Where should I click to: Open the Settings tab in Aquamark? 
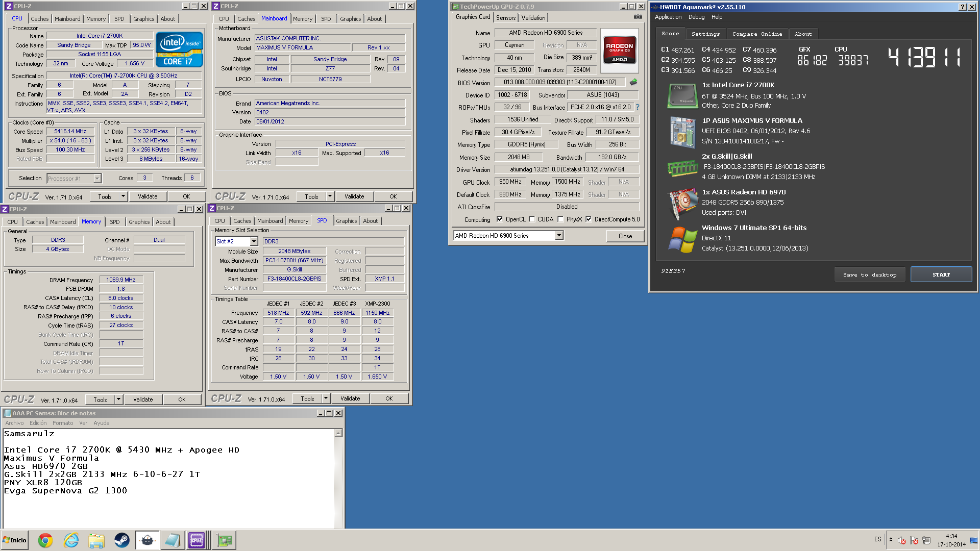point(705,34)
